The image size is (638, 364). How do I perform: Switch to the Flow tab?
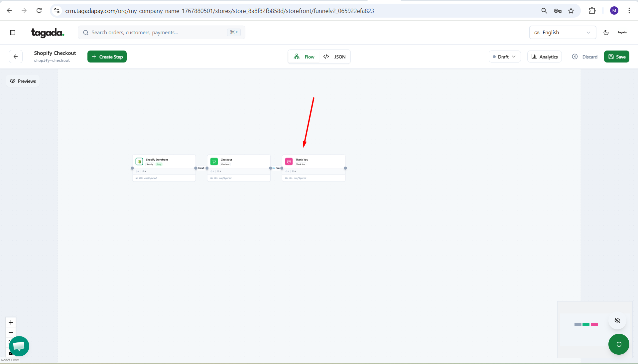point(304,57)
